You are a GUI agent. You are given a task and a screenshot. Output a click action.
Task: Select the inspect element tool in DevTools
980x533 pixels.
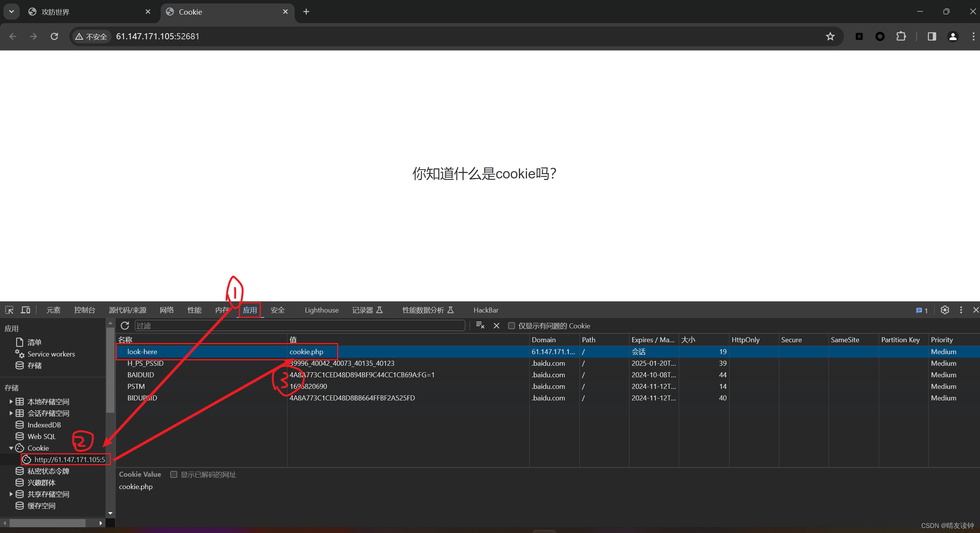click(8, 310)
